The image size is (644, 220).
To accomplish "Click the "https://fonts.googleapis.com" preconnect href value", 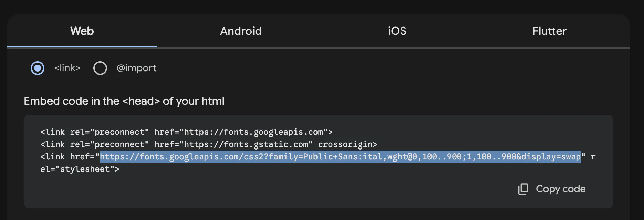I will (x=253, y=132).
